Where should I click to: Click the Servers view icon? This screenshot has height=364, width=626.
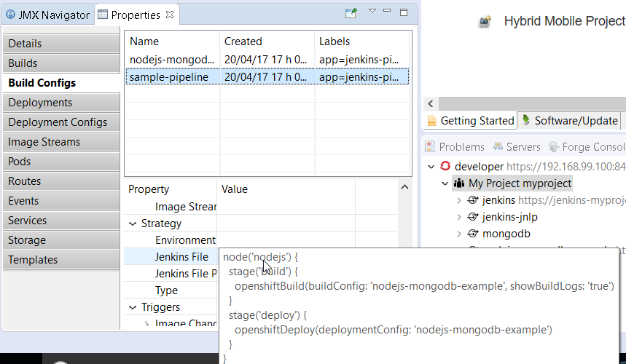pos(498,146)
